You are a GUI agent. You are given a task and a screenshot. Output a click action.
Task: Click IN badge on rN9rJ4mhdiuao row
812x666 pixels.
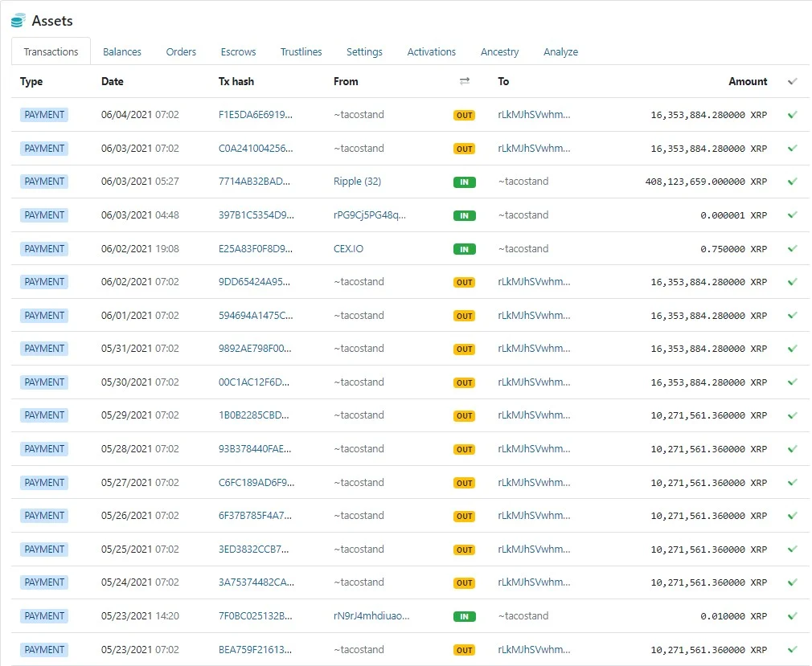(464, 616)
